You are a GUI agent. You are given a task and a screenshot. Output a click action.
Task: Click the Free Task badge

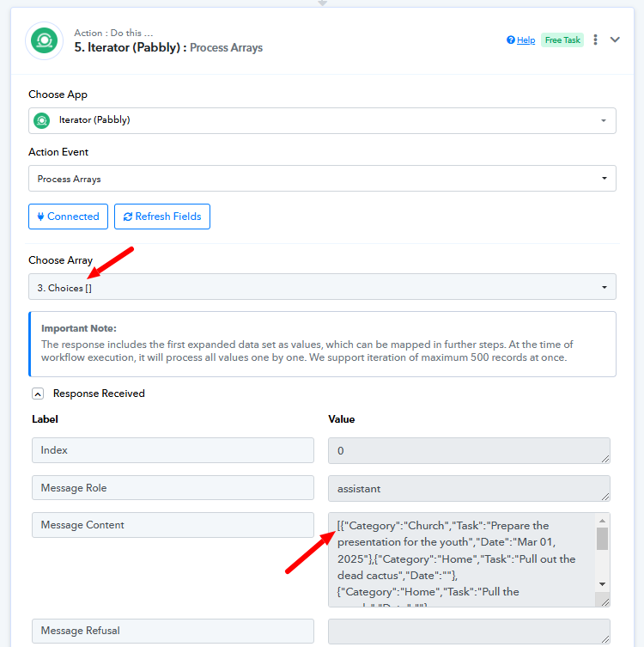[x=562, y=40]
